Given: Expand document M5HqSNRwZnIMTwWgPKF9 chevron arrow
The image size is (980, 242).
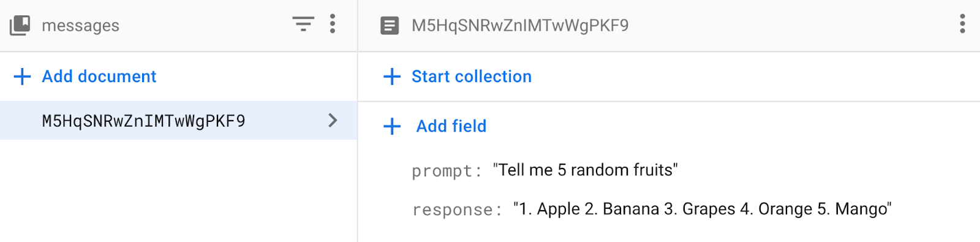Looking at the screenshot, I should coord(333,120).
